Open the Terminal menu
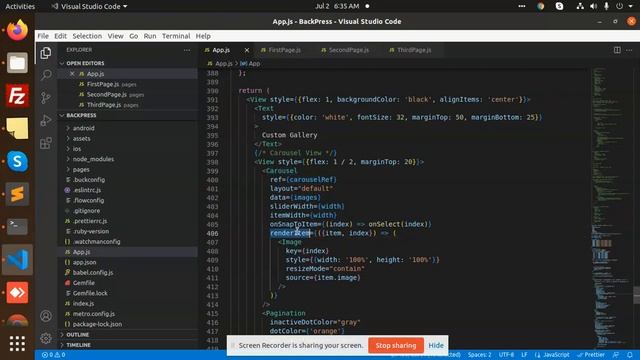The height and width of the screenshot is (360, 640). click(x=176, y=36)
